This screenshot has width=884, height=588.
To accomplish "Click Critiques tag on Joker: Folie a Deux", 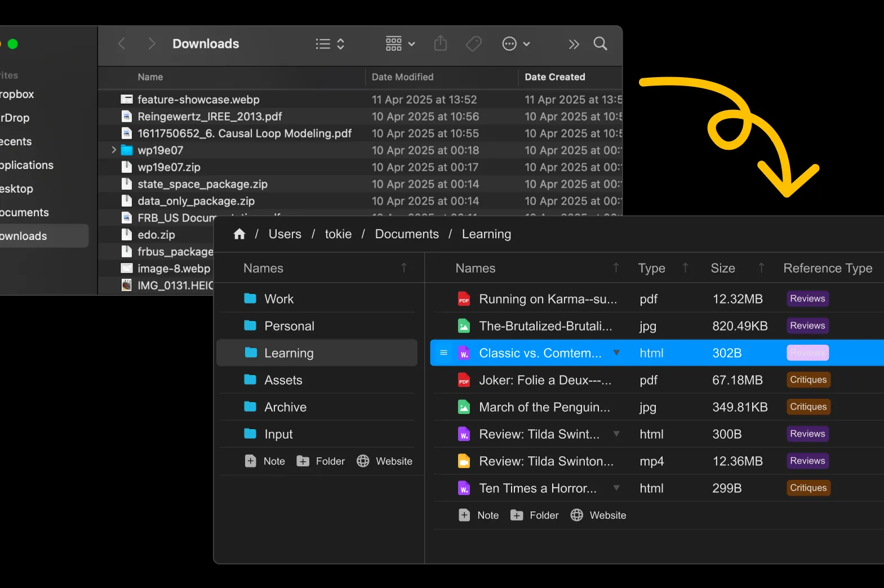I will point(808,380).
